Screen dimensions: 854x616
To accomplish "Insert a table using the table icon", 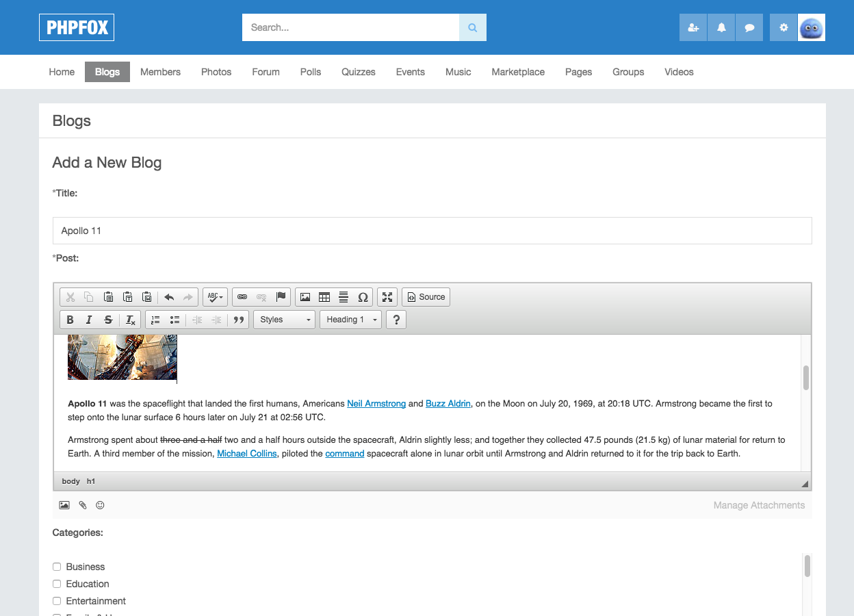I will click(324, 297).
